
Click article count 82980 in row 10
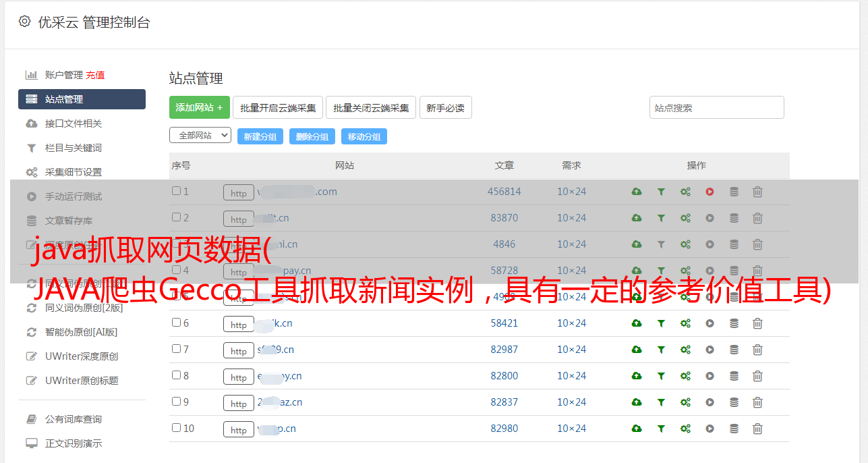pos(504,429)
